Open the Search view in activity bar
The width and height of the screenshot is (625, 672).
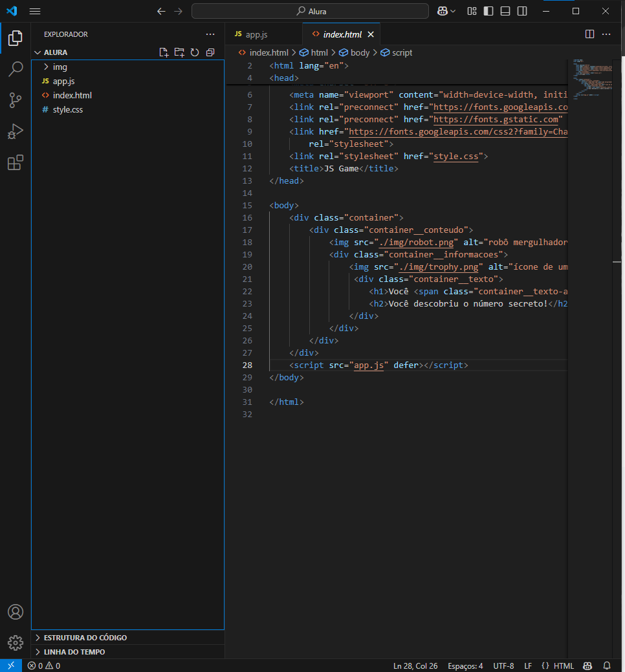click(16, 69)
